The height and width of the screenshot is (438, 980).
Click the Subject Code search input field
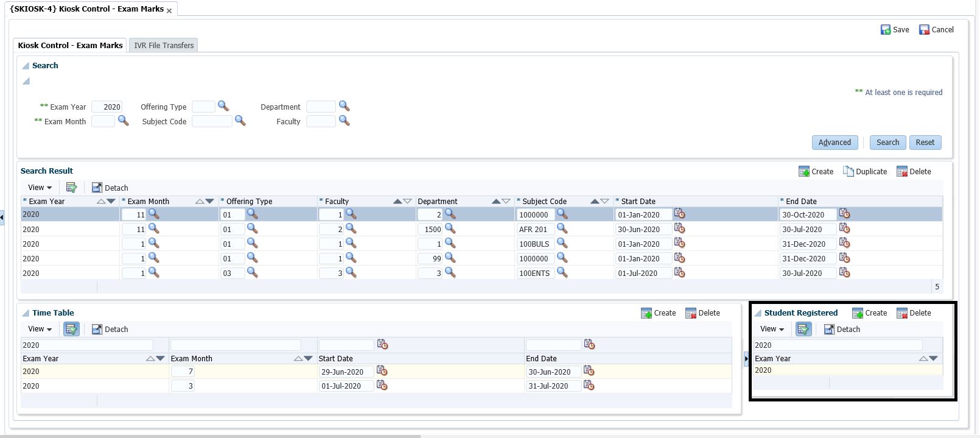pyautogui.click(x=212, y=121)
